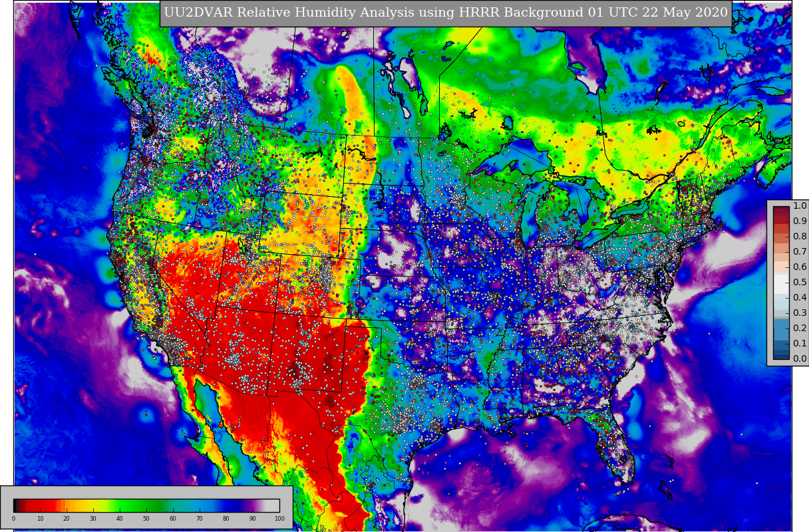
Task: Click the 60 tick label on humidity colorbar
Action: (x=173, y=519)
